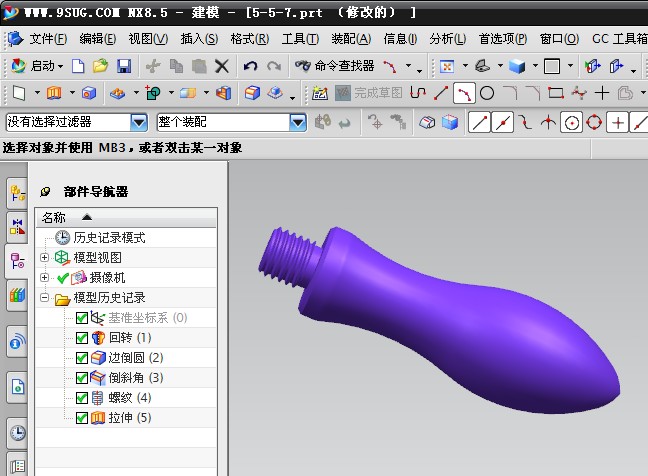This screenshot has height=476, width=648.
Task: Click the 命令查找器 button label
Action: click(344, 66)
